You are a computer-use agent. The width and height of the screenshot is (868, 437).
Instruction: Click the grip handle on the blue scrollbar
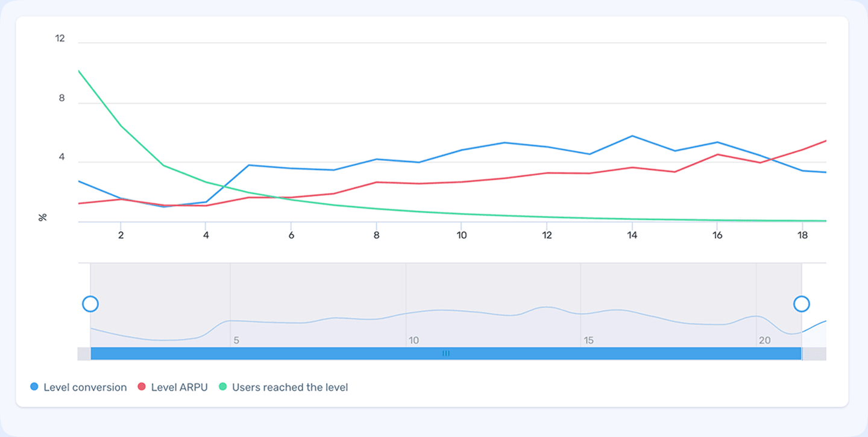[x=446, y=353]
